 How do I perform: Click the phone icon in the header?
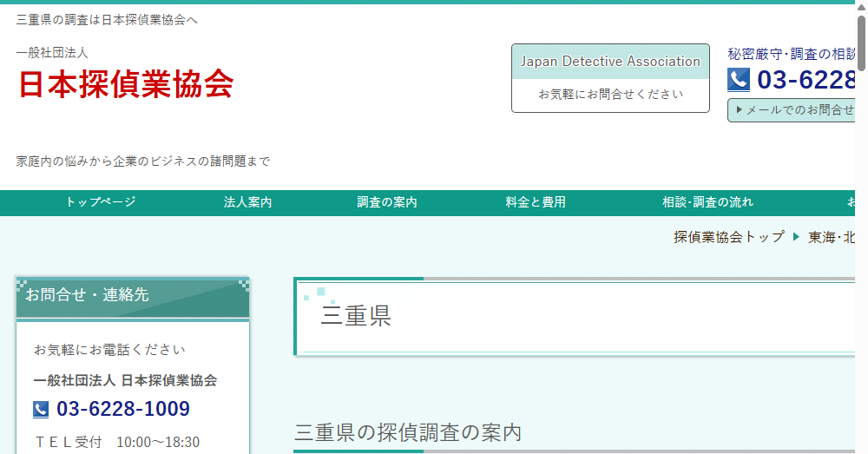tap(738, 80)
